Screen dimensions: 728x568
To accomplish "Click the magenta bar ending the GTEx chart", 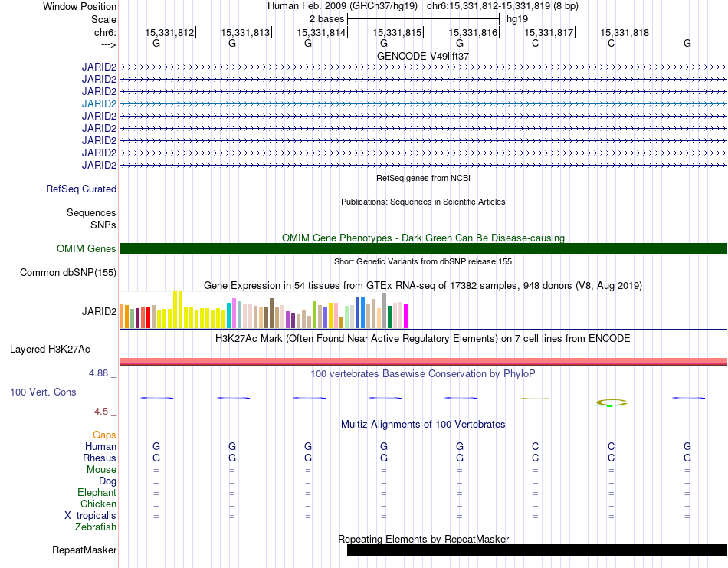I will pos(406,317).
